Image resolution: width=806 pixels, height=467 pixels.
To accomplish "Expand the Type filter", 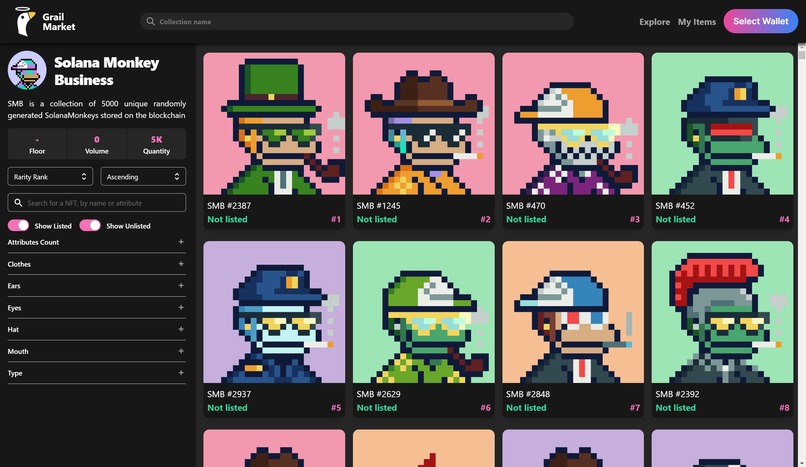I will [97, 373].
